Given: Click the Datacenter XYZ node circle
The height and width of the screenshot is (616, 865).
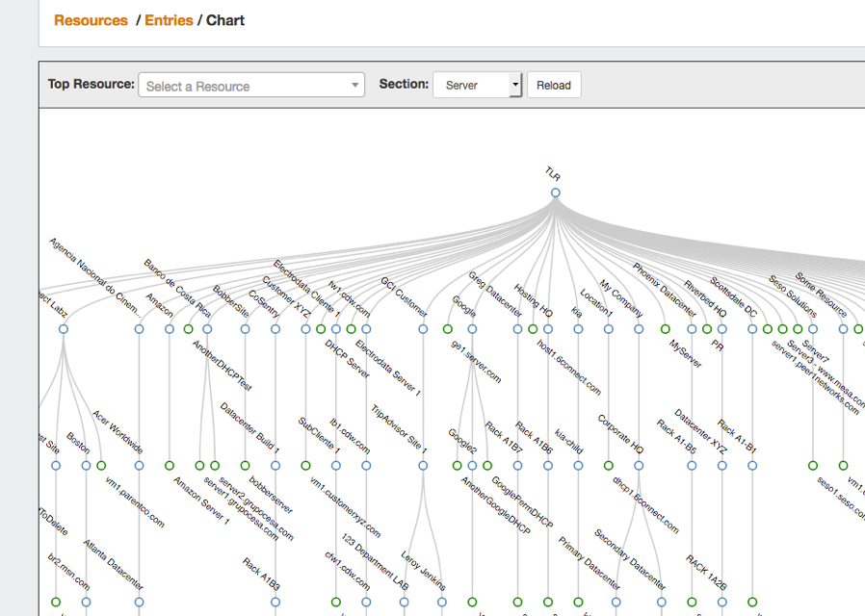Looking at the screenshot, I should point(722,466).
